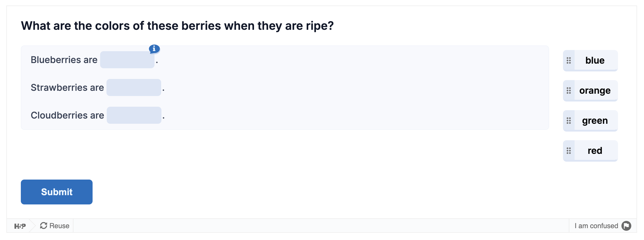
Task: Click the drag handle of the green word
Action: [x=569, y=121]
